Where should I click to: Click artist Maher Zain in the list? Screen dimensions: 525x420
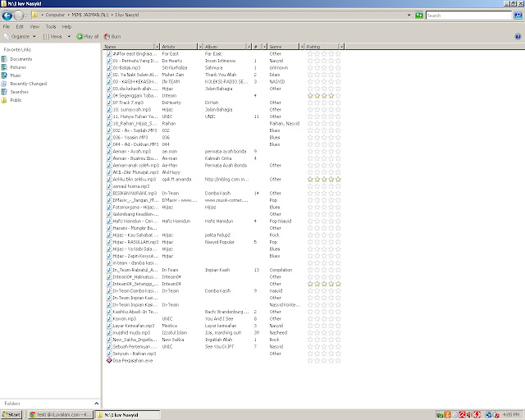[x=173, y=75]
